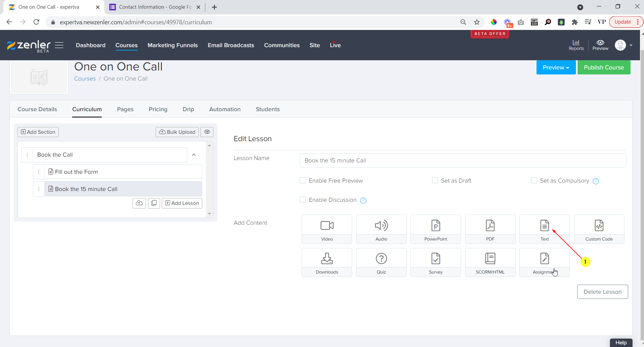The image size is (644, 347).
Task: Select the PDF content type
Action: [490, 229]
